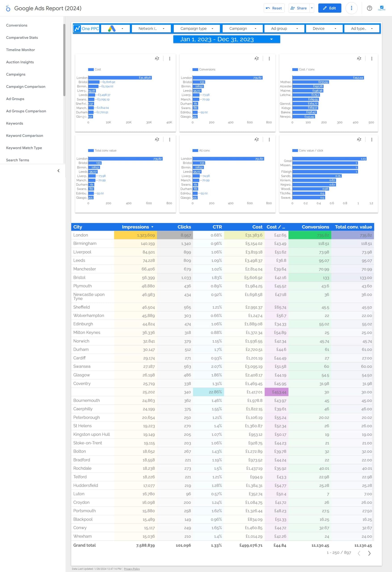
Task: Sort the Cost chart with AZ icon
Action: tap(157, 59)
